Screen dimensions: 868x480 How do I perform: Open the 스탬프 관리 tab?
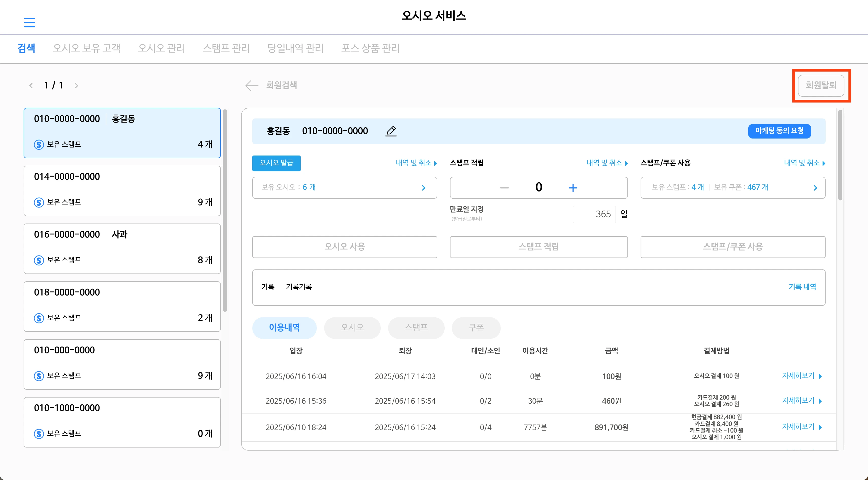226,48
